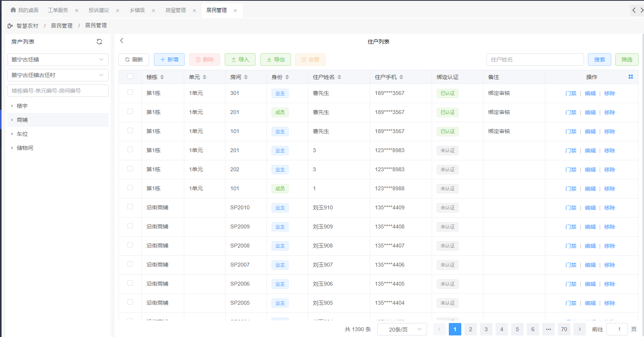Open the 睢宁古邳镇古邳村 village dropdown
Viewport: 644px width, 337px height.
coord(58,75)
